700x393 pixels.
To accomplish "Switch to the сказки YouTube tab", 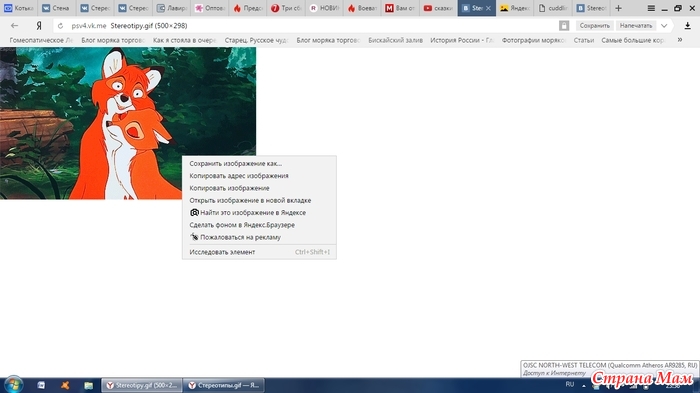I will 438,8.
